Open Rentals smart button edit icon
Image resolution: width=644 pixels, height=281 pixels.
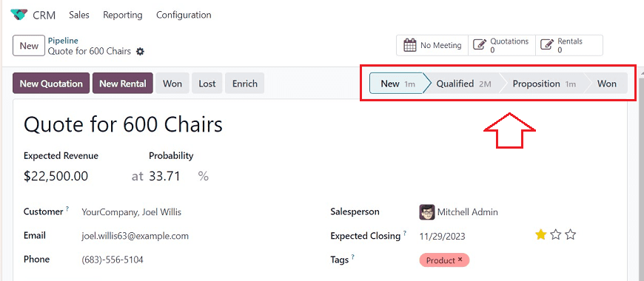(546, 44)
